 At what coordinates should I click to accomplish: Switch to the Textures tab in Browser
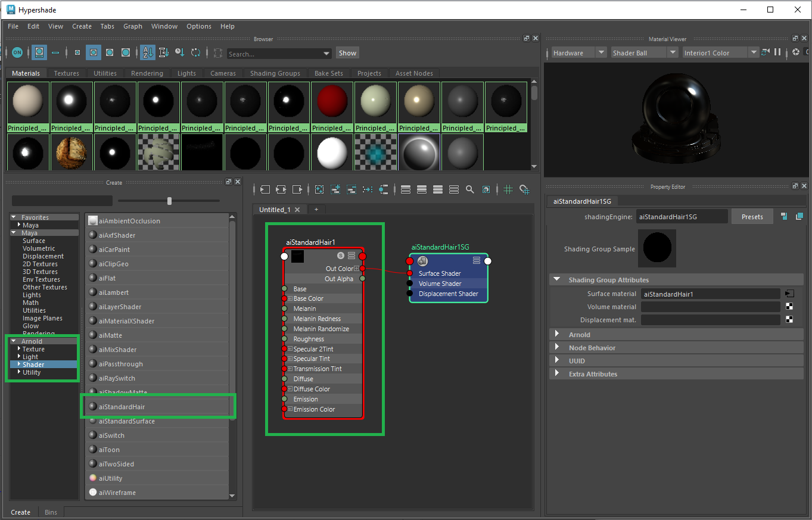point(66,73)
